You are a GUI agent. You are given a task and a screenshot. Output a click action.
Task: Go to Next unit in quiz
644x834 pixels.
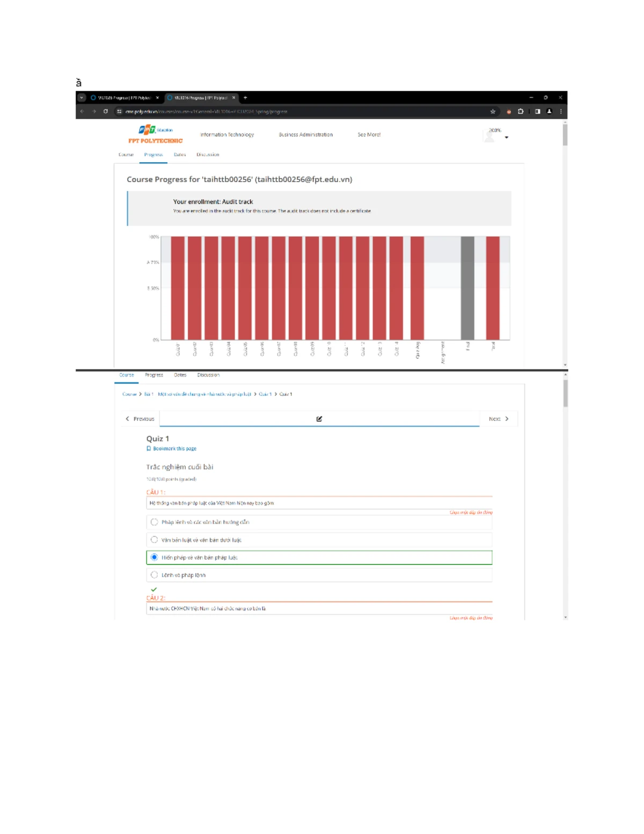(499, 419)
